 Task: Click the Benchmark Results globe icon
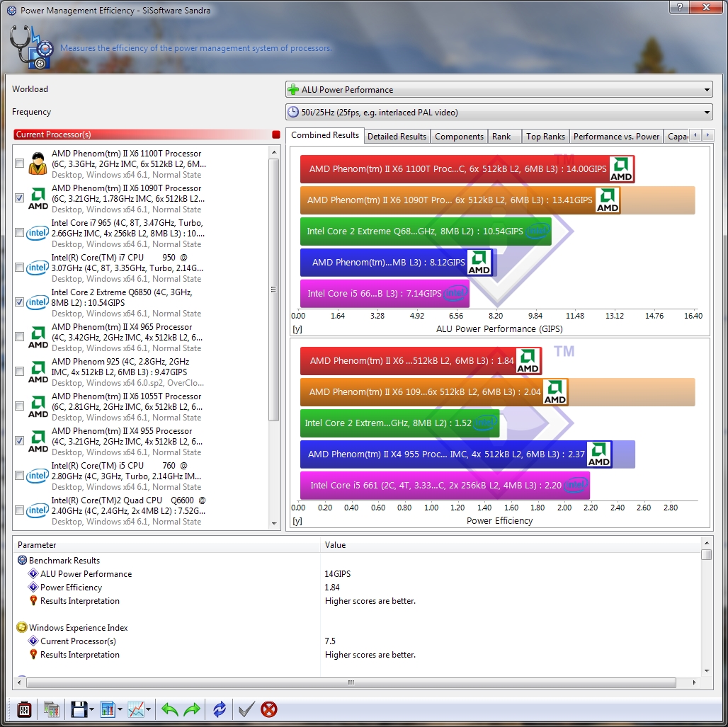[22, 560]
